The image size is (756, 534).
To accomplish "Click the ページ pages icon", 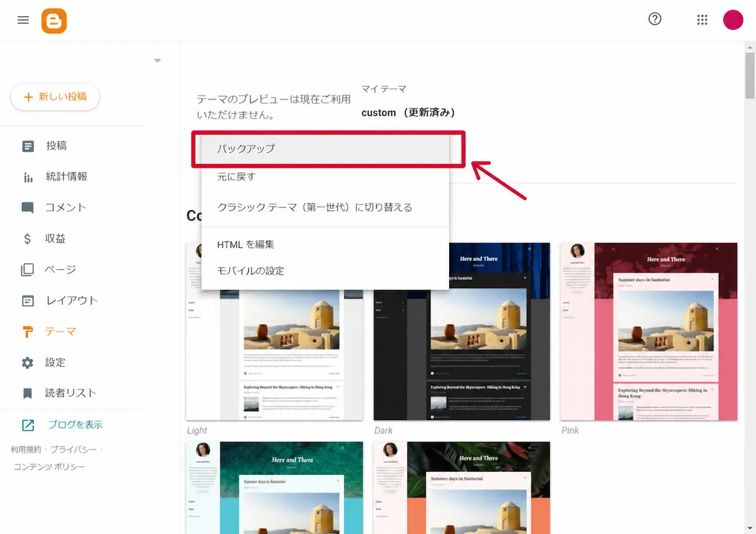I will (x=28, y=270).
